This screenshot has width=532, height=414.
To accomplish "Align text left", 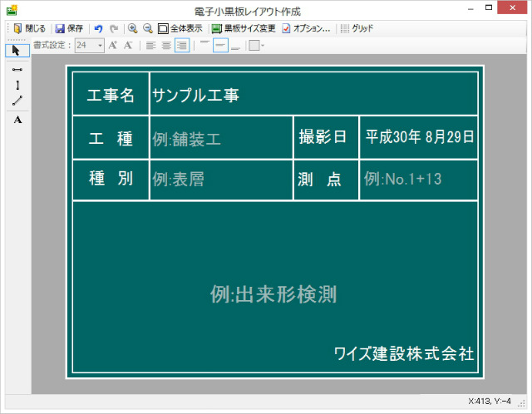I will 151,46.
